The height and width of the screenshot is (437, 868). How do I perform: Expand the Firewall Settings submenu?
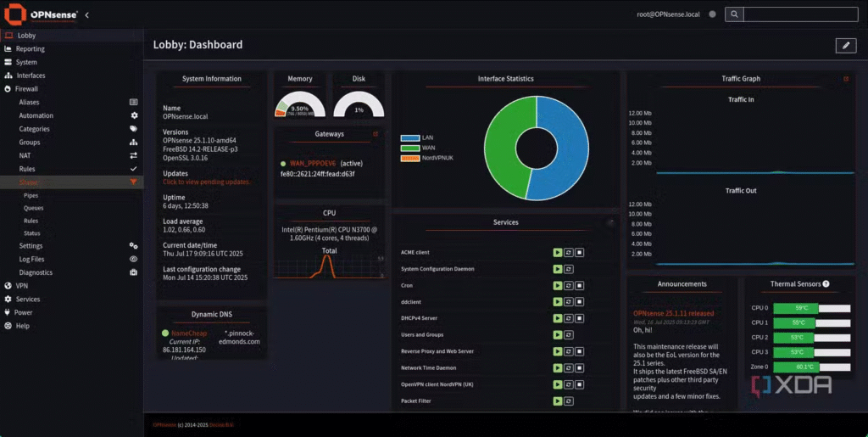click(31, 246)
